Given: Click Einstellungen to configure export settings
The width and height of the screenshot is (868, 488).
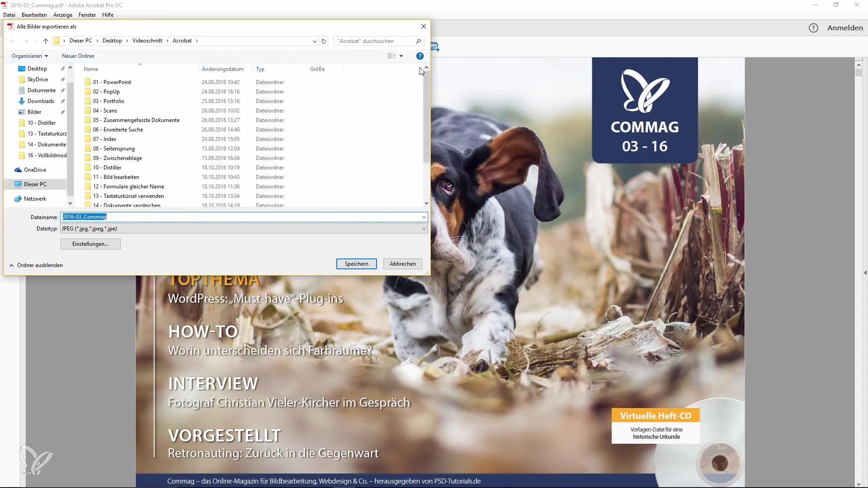Looking at the screenshot, I should (90, 244).
